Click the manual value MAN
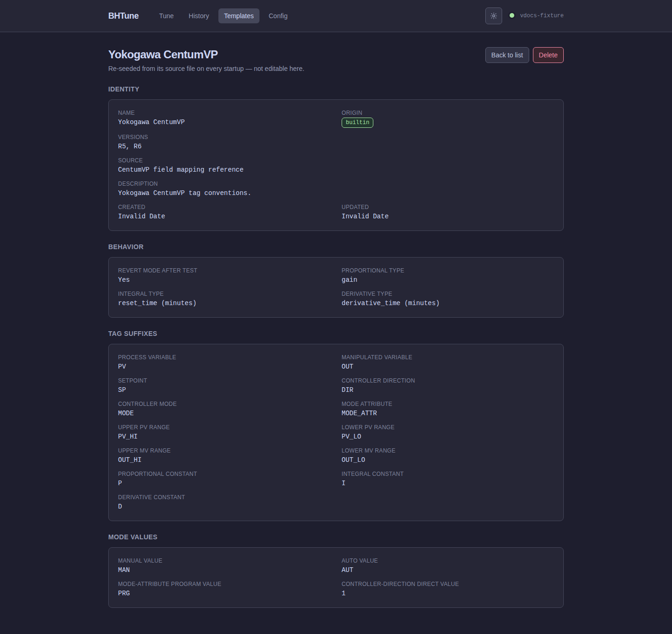672x634 pixels. [124, 570]
